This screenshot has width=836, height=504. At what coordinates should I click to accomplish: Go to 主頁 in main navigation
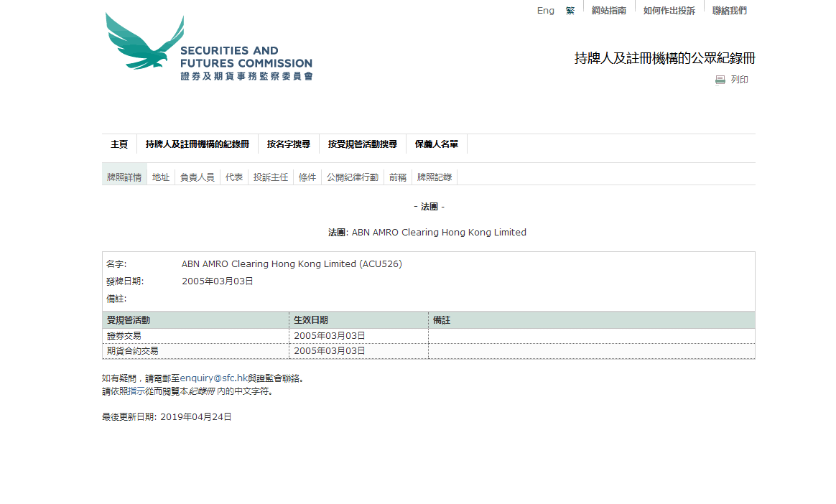(119, 144)
